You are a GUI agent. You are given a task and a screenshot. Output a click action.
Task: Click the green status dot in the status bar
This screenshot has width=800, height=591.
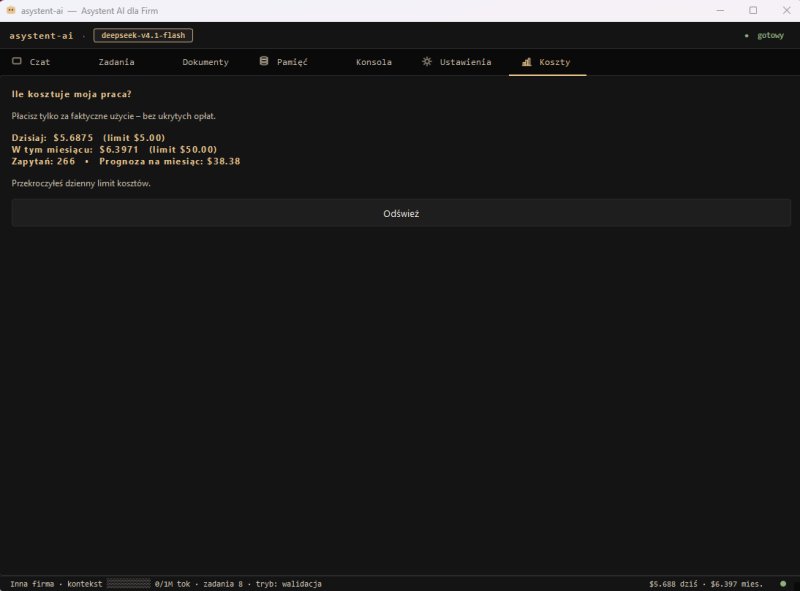click(x=783, y=583)
